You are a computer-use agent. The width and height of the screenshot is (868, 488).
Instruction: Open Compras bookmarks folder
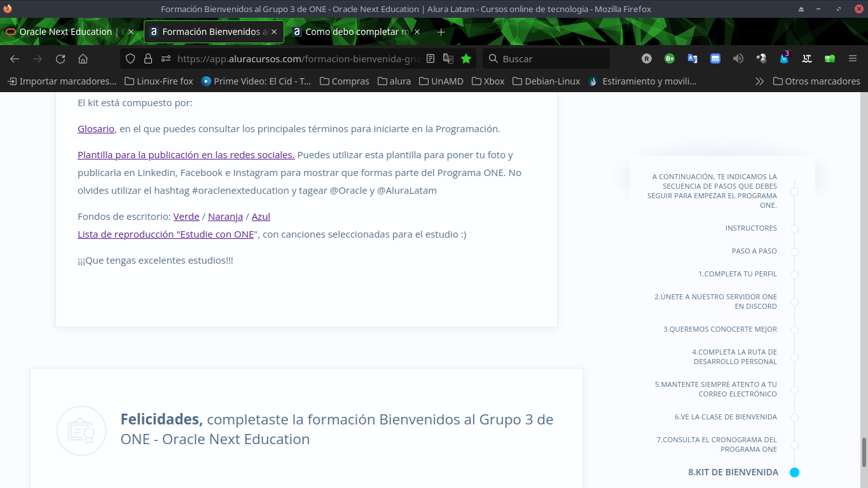click(345, 81)
